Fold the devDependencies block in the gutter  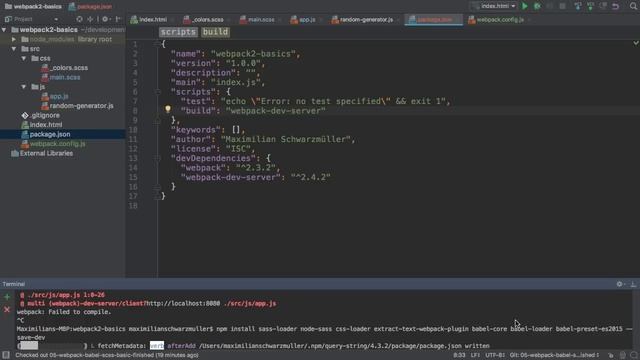pyautogui.click(x=158, y=158)
